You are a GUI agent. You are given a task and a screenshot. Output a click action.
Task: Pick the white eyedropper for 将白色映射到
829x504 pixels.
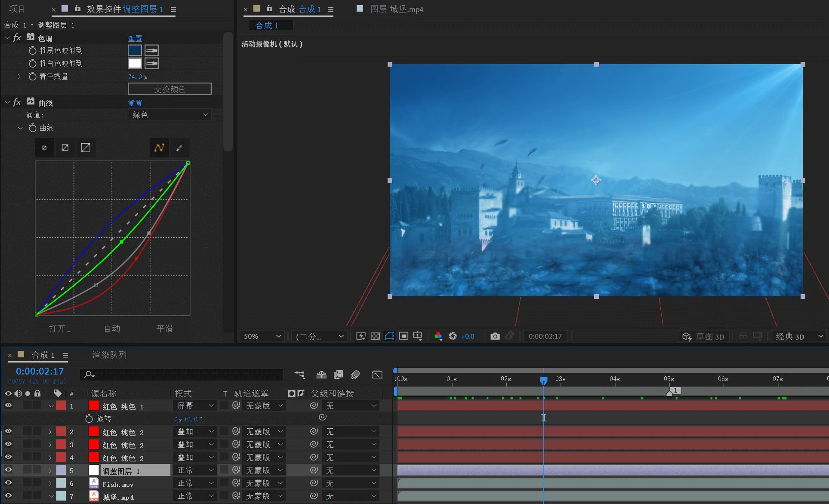[x=151, y=63]
